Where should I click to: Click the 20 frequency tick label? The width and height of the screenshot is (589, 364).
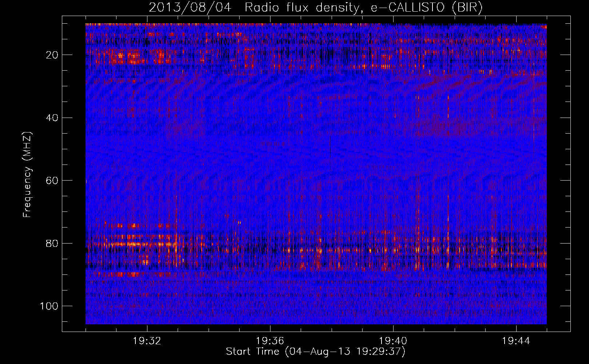point(52,55)
